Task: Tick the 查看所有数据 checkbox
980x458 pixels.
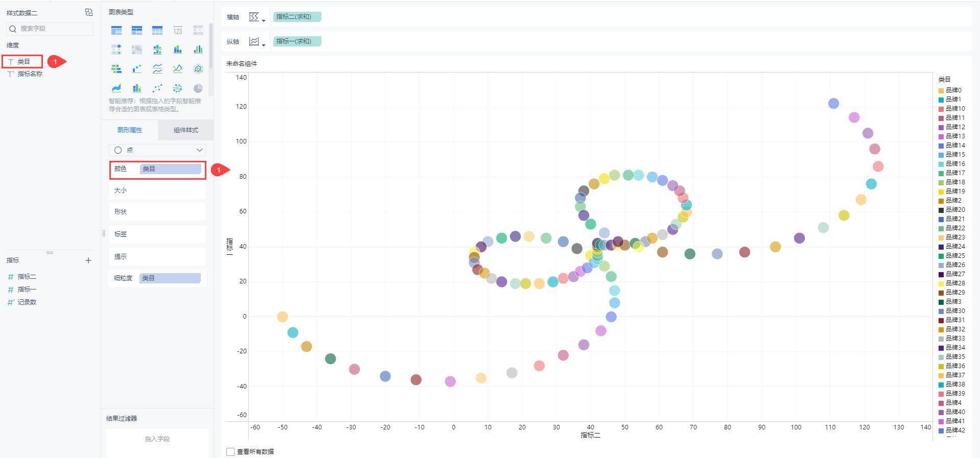Action: (x=230, y=452)
